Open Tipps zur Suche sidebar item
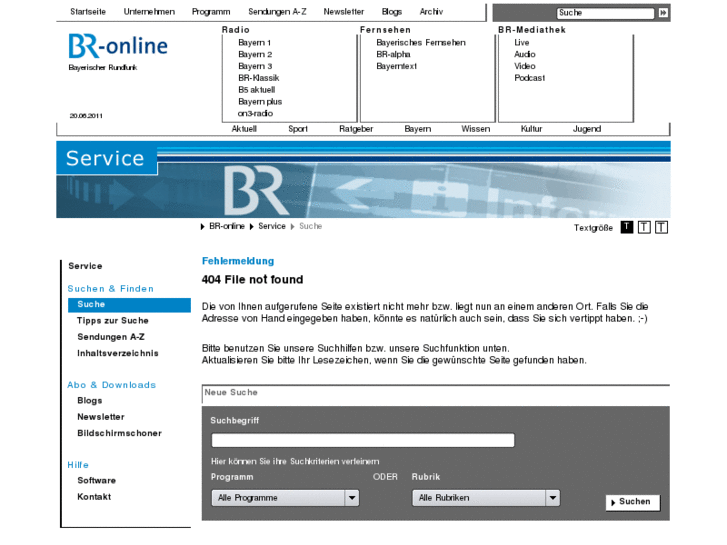This screenshot has width=727, height=545. pos(113,321)
